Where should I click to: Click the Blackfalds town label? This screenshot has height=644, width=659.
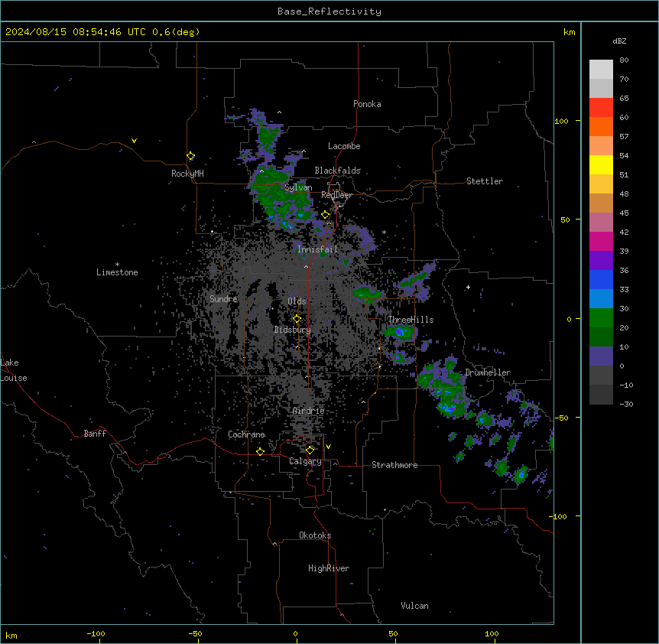pyautogui.click(x=337, y=171)
